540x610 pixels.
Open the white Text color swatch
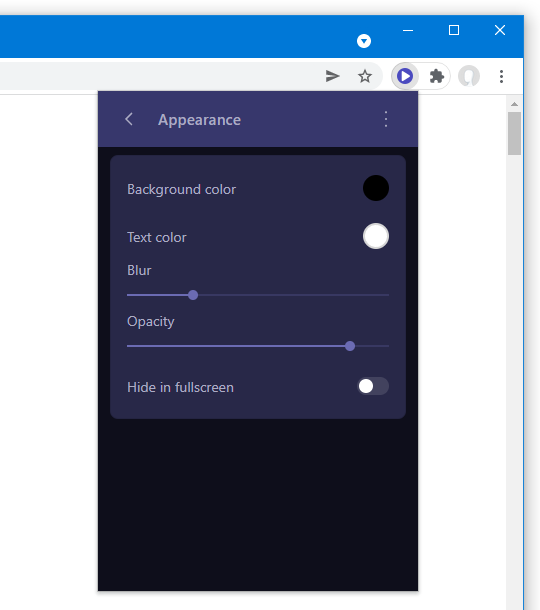coord(375,236)
